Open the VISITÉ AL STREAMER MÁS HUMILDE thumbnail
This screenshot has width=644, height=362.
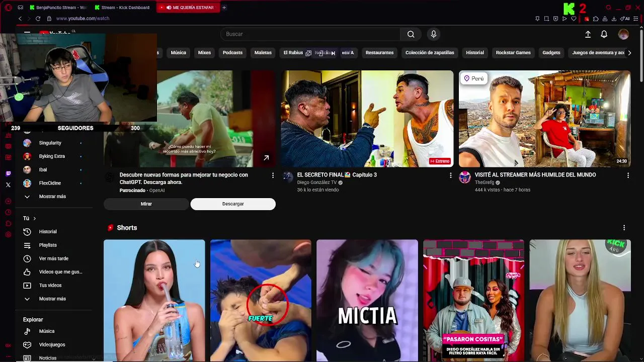click(544, 119)
